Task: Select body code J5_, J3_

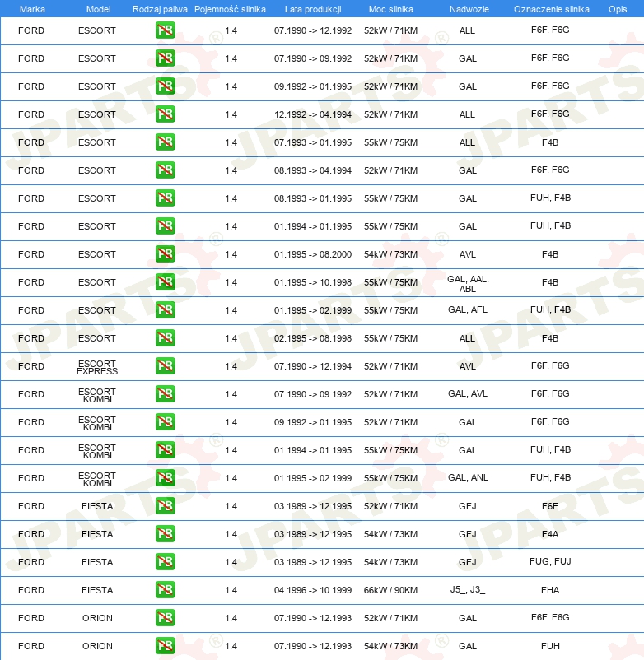Action: pos(468,589)
